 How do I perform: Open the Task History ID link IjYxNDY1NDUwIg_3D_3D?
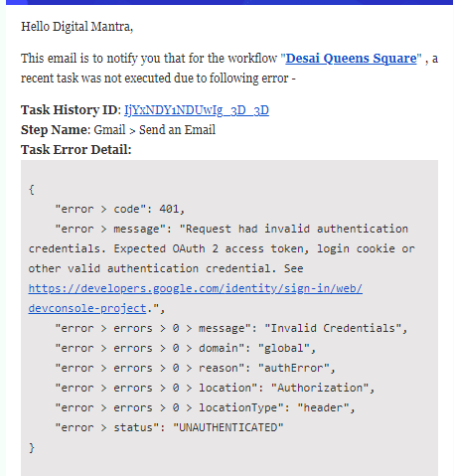pos(197,110)
